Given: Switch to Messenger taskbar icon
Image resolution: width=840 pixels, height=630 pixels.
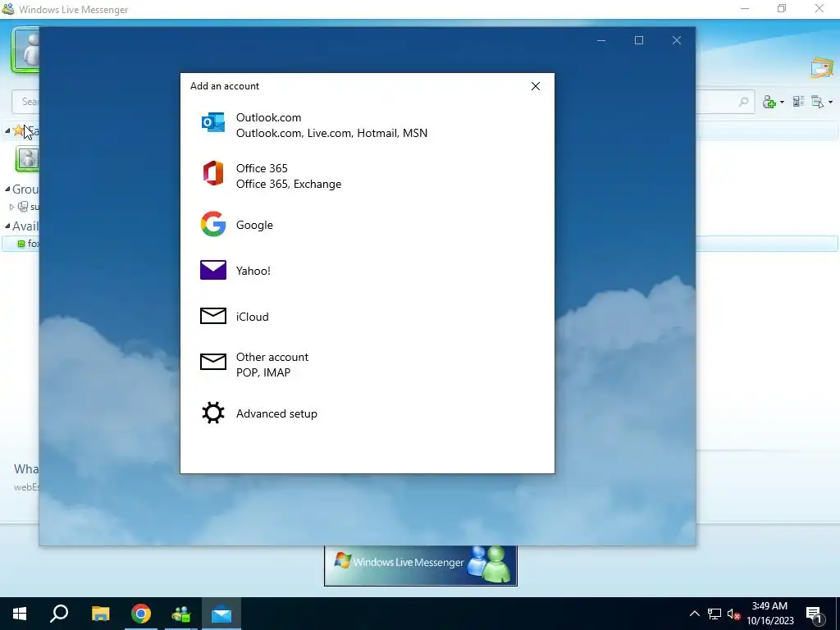Looking at the screenshot, I should 181,614.
